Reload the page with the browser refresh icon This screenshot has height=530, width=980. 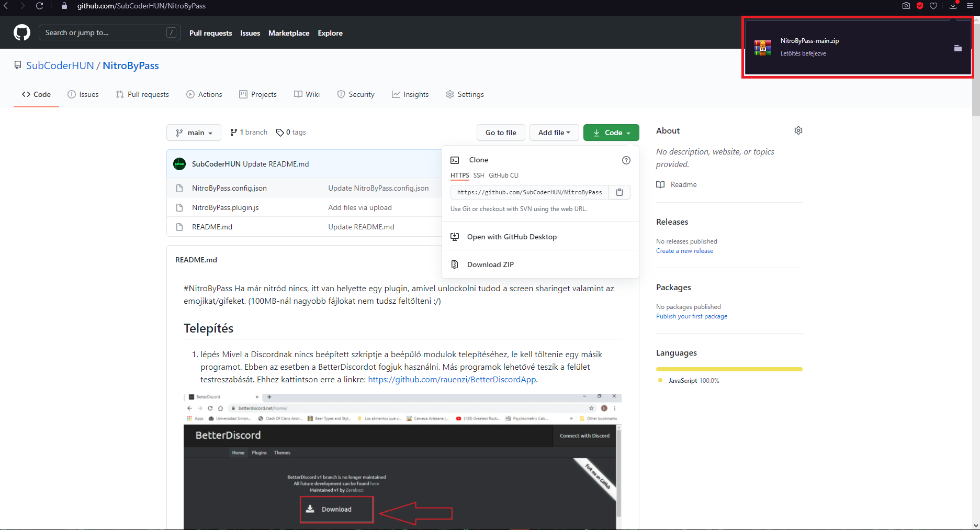click(39, 6)
